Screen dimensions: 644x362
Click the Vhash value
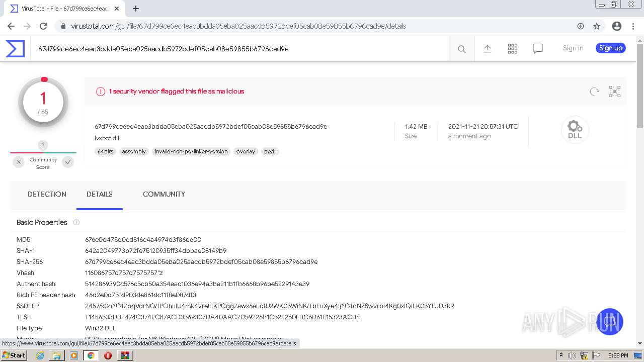tap(124, 273)
